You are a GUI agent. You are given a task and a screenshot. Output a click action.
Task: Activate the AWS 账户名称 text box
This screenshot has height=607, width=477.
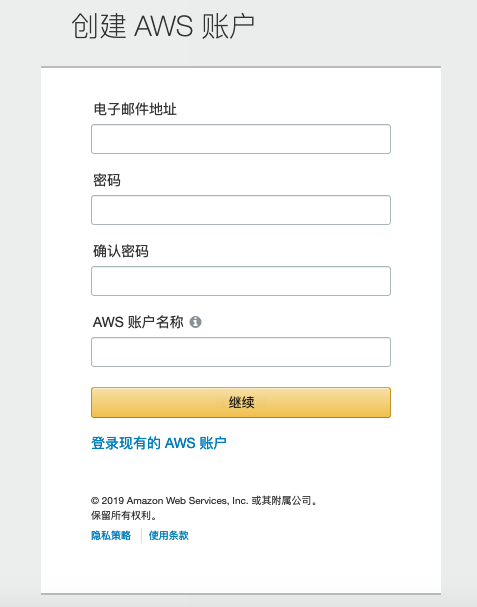click(241, 352)
